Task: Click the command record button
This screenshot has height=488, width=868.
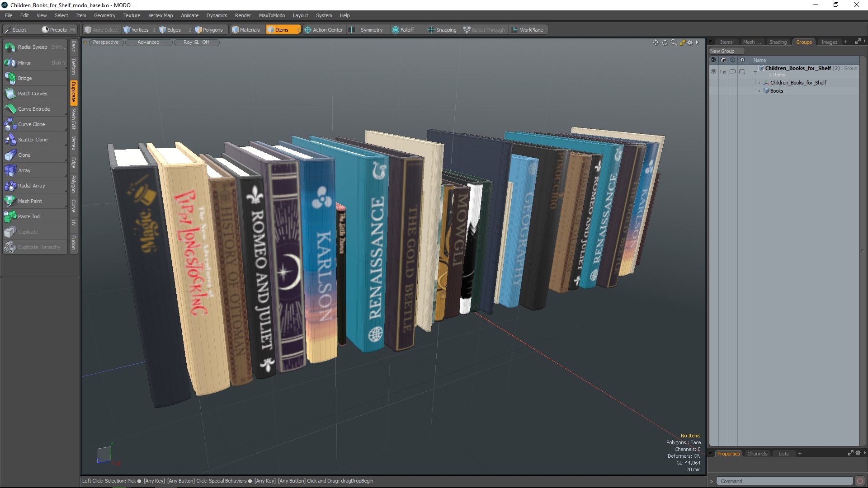Action: pyautogui.click(x=860, y=481)
